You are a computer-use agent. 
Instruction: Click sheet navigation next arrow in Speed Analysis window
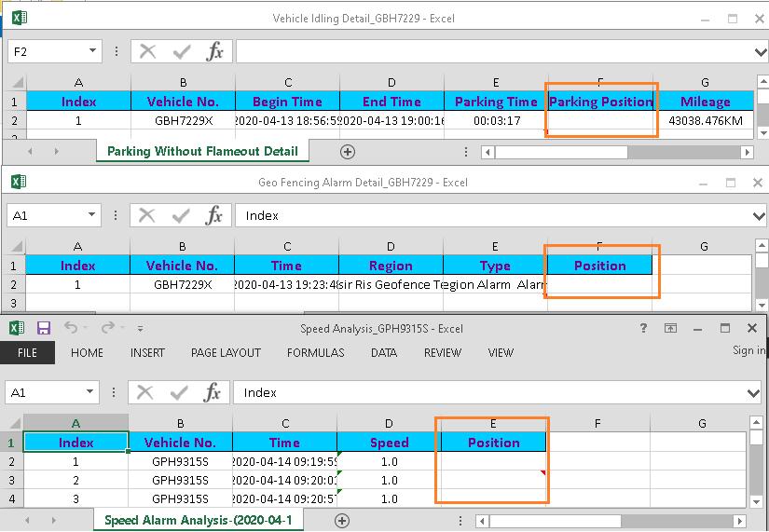(x=53, y=520)
